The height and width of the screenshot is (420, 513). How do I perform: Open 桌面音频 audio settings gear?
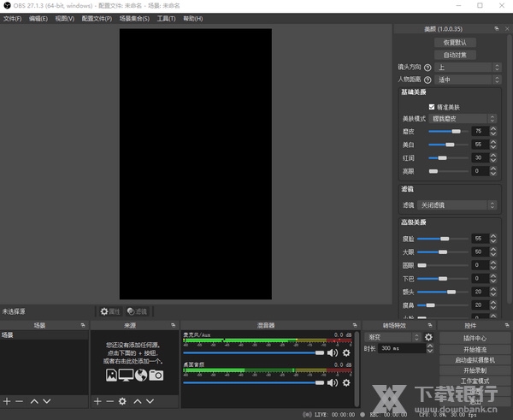point(346,382)
